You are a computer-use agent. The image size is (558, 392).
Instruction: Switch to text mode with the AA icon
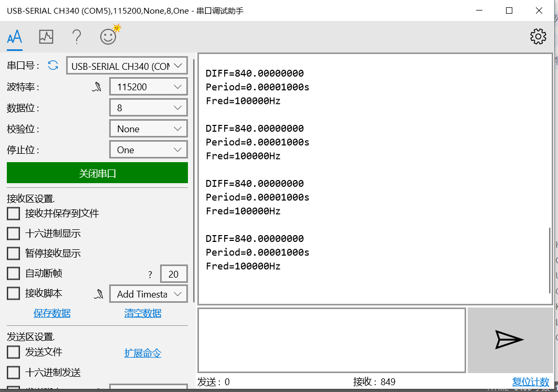point(14,36)
